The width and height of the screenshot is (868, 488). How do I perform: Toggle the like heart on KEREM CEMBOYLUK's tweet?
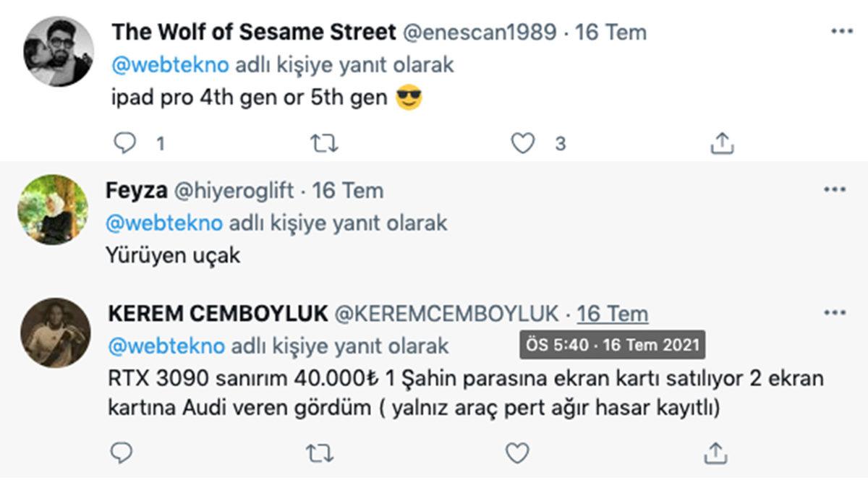point(516,453)
